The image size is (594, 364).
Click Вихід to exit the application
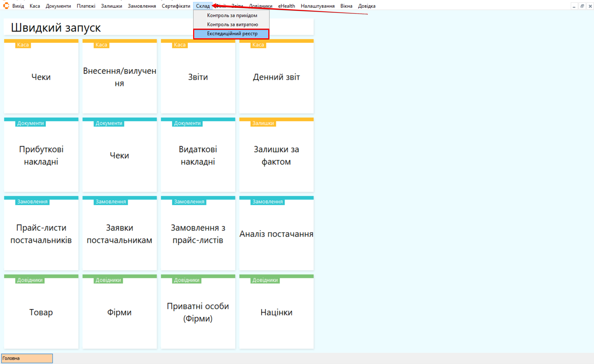pos(18,6)
